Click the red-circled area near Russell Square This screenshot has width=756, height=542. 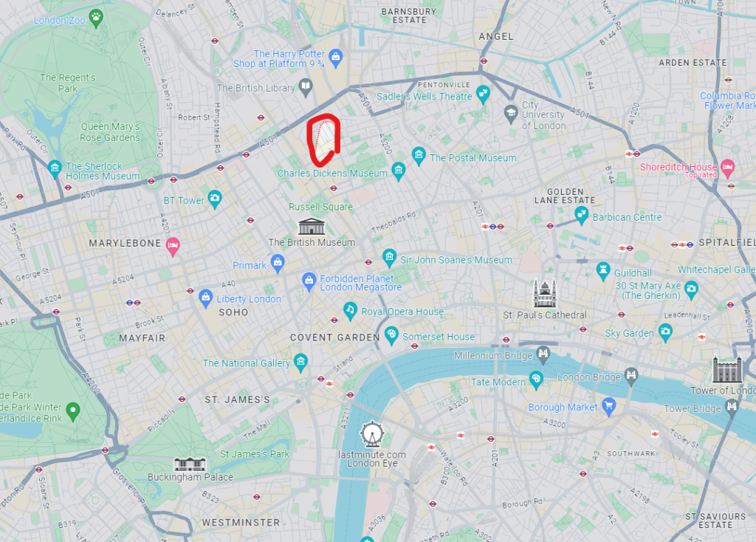click(324, 140)
